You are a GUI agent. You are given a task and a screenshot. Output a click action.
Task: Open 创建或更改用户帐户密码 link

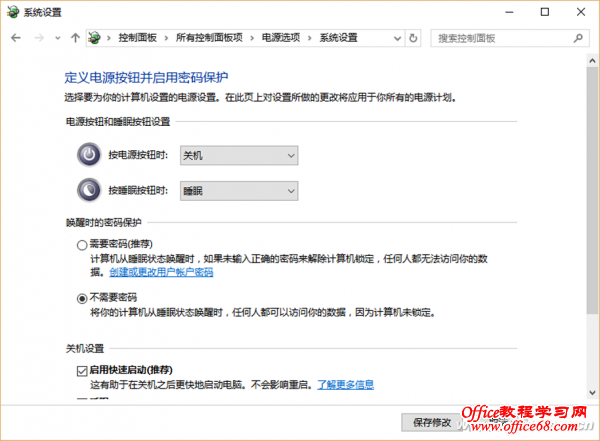pos(161,272)
